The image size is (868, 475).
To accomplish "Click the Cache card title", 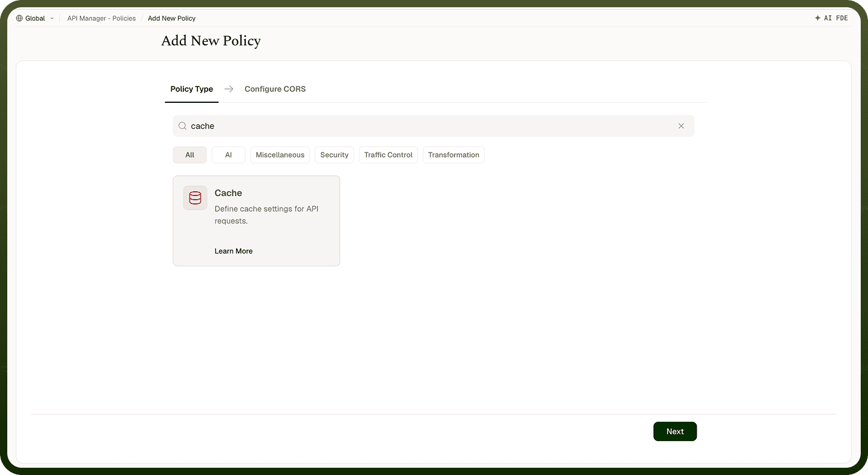I will 228,193.
